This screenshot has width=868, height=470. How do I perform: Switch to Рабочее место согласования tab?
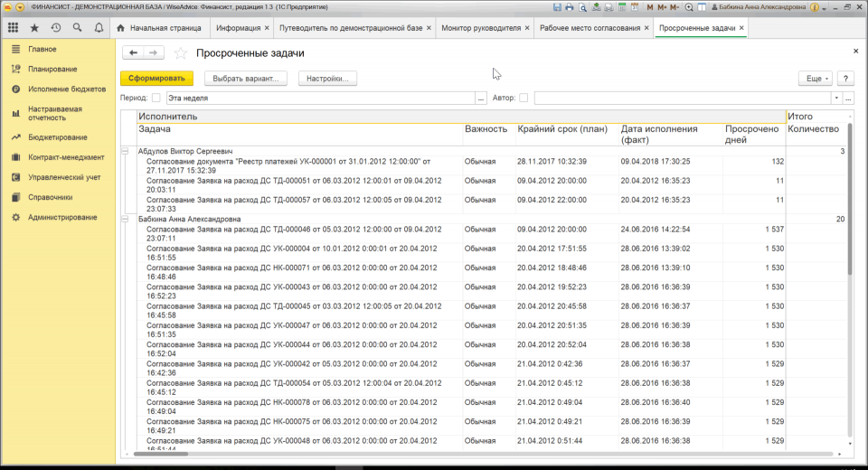(590, 28)
